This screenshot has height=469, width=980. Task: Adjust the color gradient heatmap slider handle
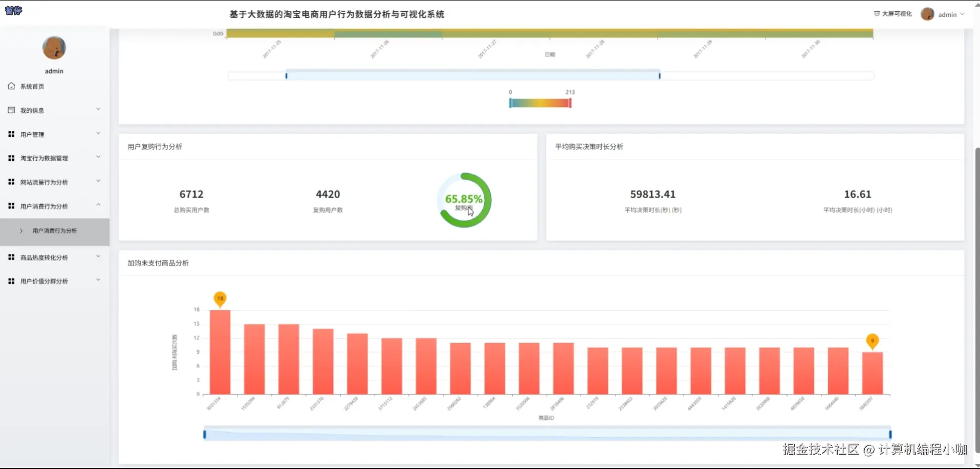541,102
